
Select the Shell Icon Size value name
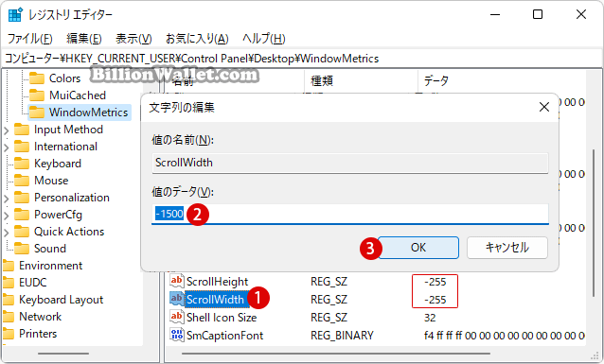(x=222, y=318)
